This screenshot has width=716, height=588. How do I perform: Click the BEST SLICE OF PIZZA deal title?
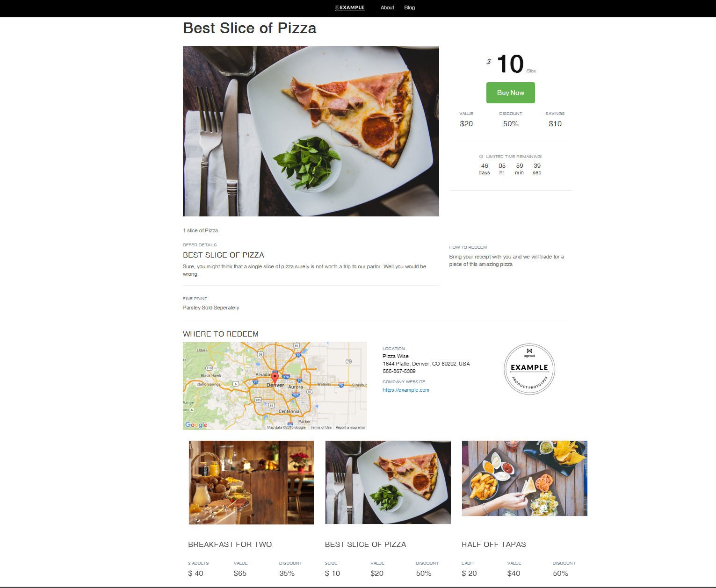tap(365, 544)
